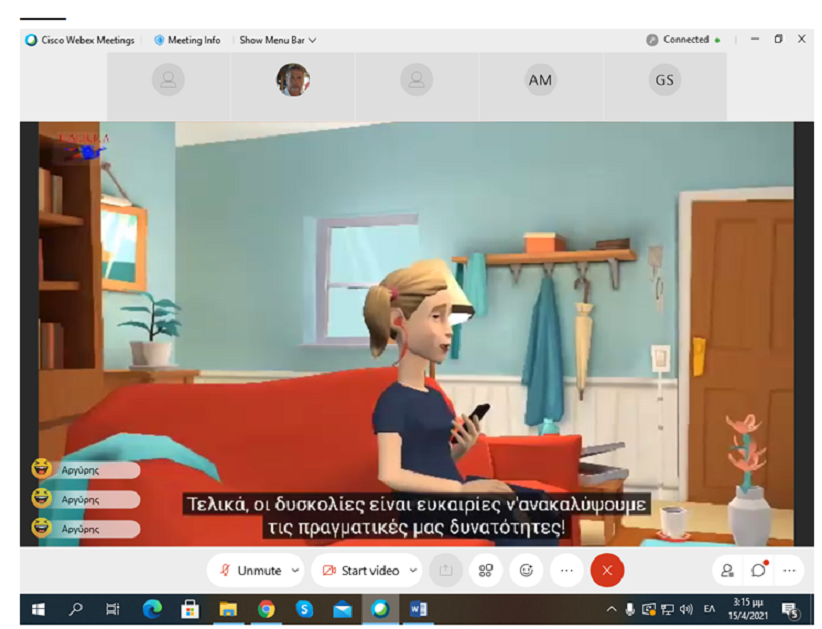
Task: Click the system tray microphone icon
Action: click(630, 609)
